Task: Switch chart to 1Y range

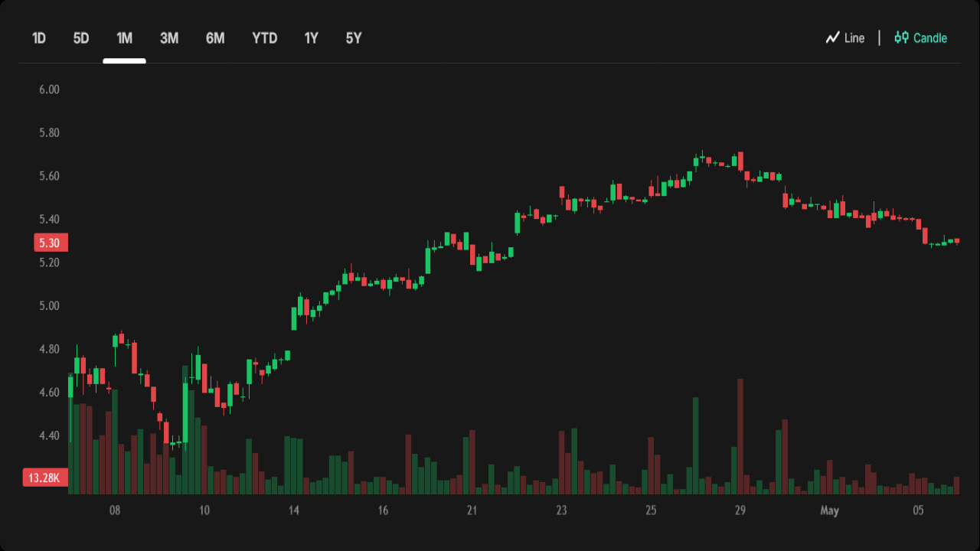Action: [x=311, y=38]
